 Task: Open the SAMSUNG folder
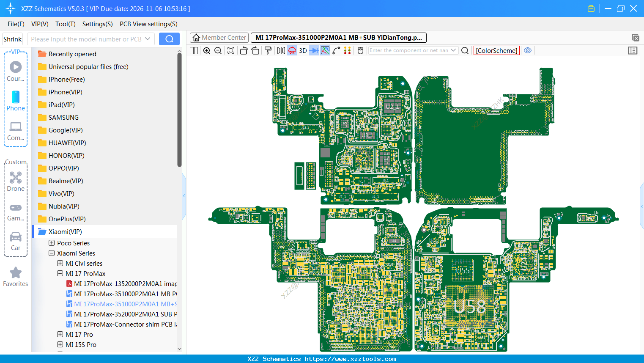pos(63,117)
